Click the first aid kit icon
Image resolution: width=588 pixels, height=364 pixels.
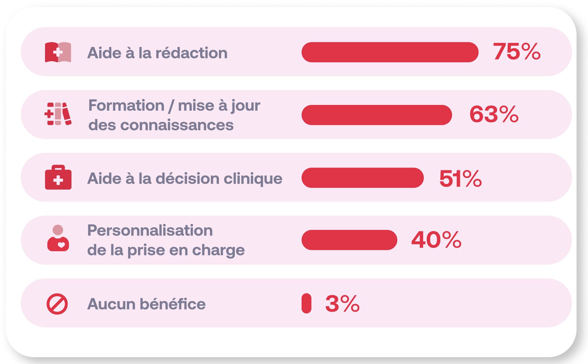coord(58,177)
